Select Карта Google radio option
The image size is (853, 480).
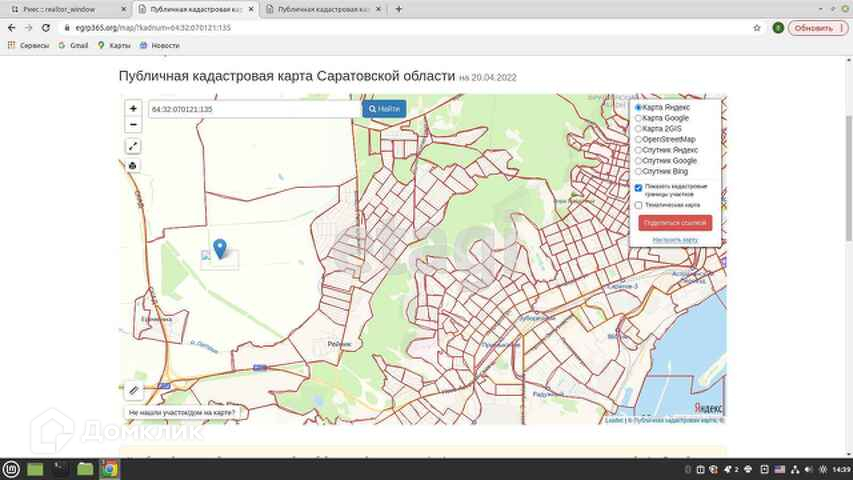(639, 118)
